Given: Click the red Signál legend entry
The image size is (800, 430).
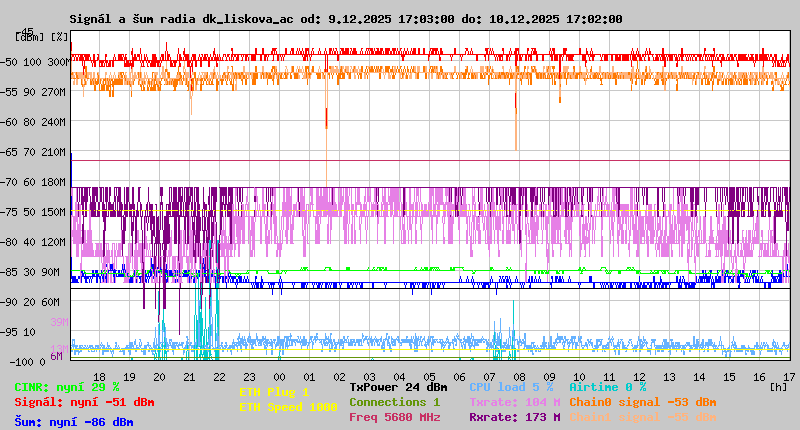Looking at the screenshot, I should coord(84,402).
